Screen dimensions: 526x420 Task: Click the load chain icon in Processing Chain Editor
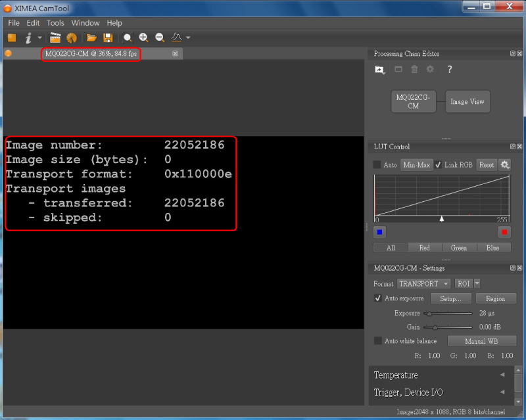pos(379,70)
